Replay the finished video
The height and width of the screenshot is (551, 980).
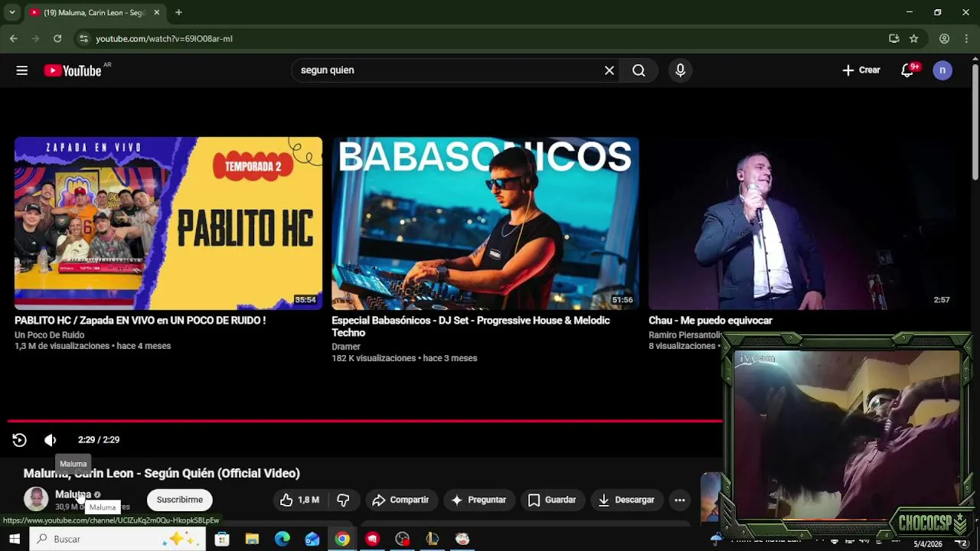[x=20, y=440]
